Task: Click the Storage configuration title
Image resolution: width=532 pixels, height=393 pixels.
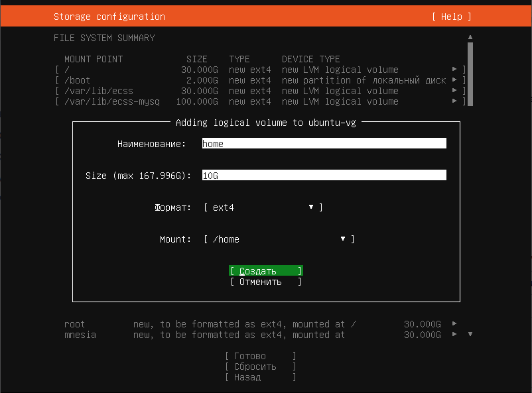Action: coord(109,17)
